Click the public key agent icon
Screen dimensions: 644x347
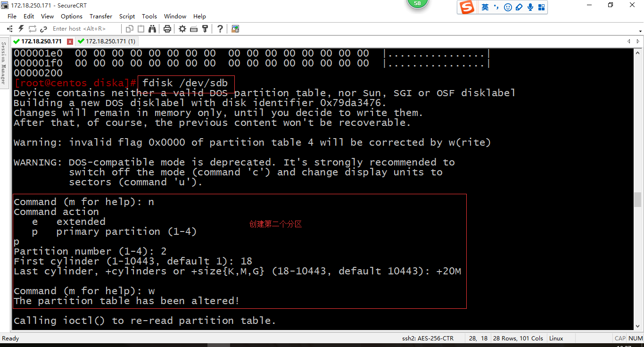coord(205,29)
